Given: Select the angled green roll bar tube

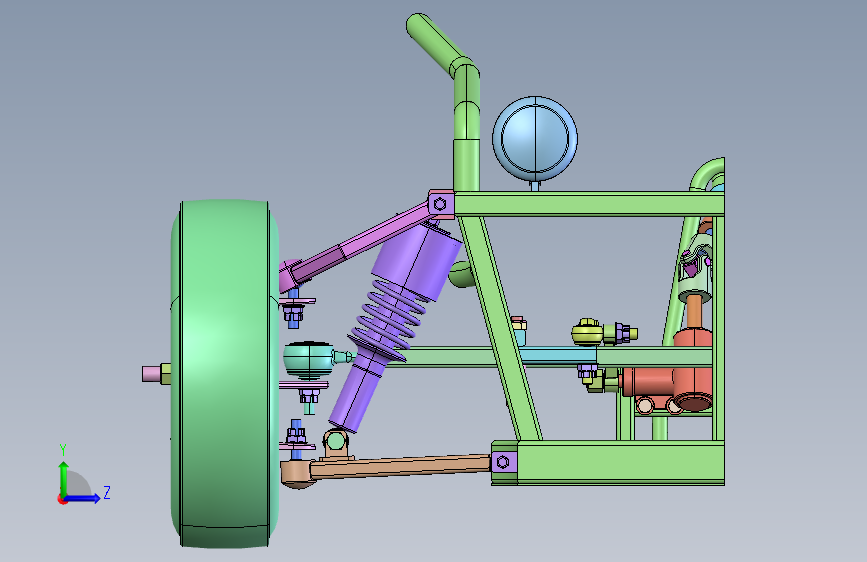Looking at the screenshot, I should pos(436,43).
